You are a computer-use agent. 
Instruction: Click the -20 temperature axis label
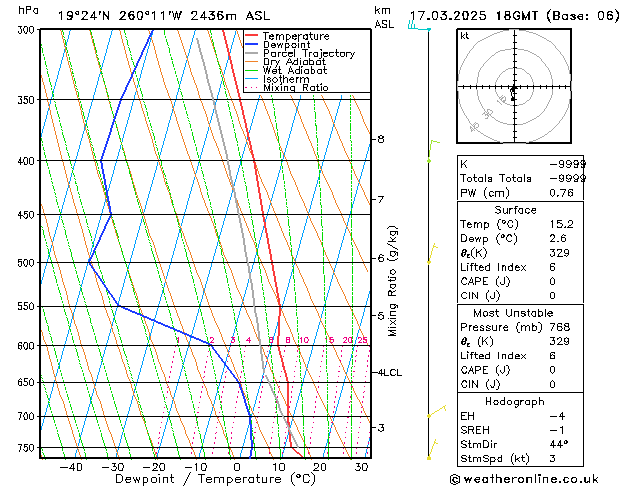[x=154, y=467]
